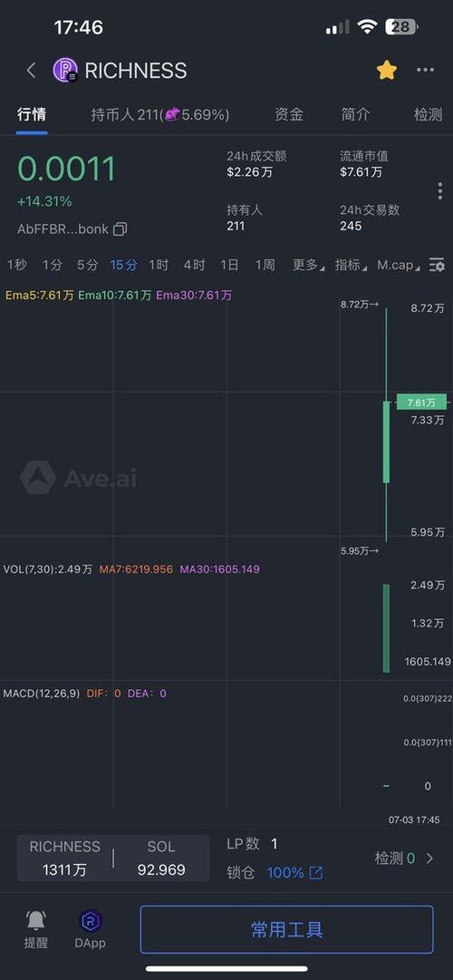Tap the 提醒 bell icon

click(x=35, y=921)
